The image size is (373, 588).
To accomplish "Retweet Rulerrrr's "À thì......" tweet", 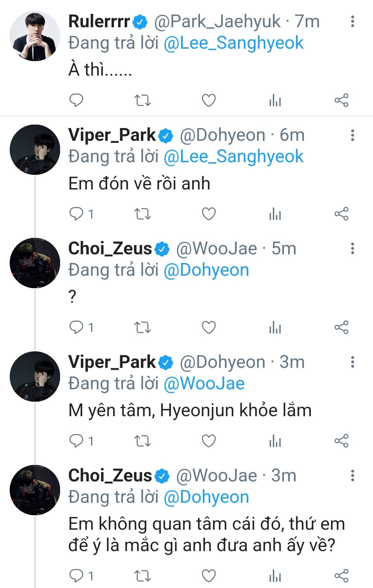I will coord(142,100).
